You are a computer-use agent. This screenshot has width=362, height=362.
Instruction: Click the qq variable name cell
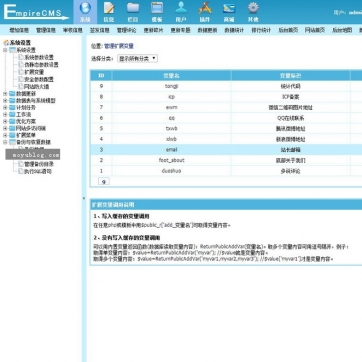pyautogui.click(x=172, y=118)
